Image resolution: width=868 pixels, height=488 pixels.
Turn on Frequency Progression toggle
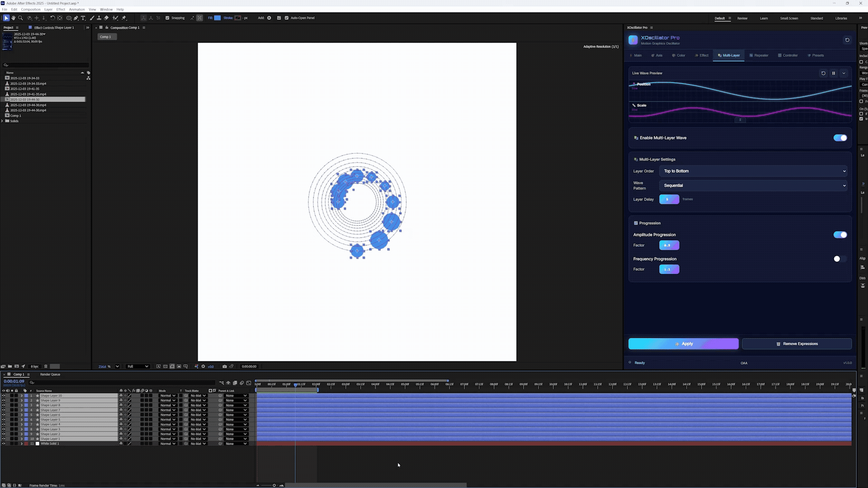[840, 259]
